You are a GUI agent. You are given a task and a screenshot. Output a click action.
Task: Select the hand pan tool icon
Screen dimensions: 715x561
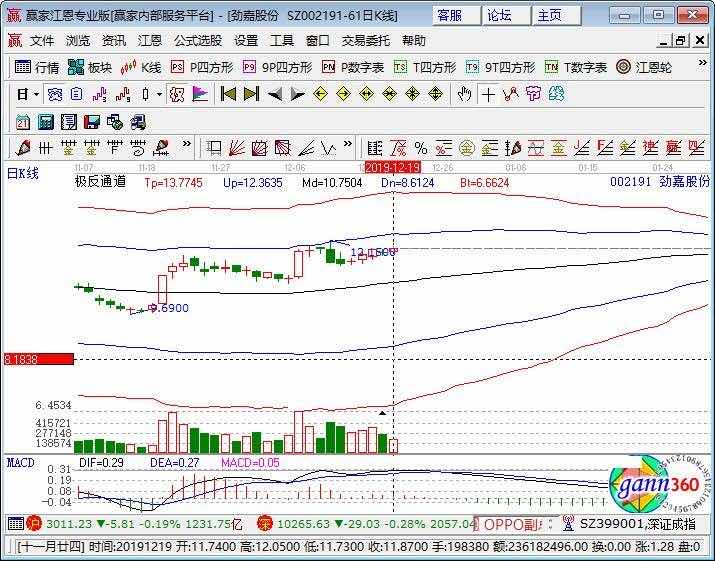tap(464, 94)
